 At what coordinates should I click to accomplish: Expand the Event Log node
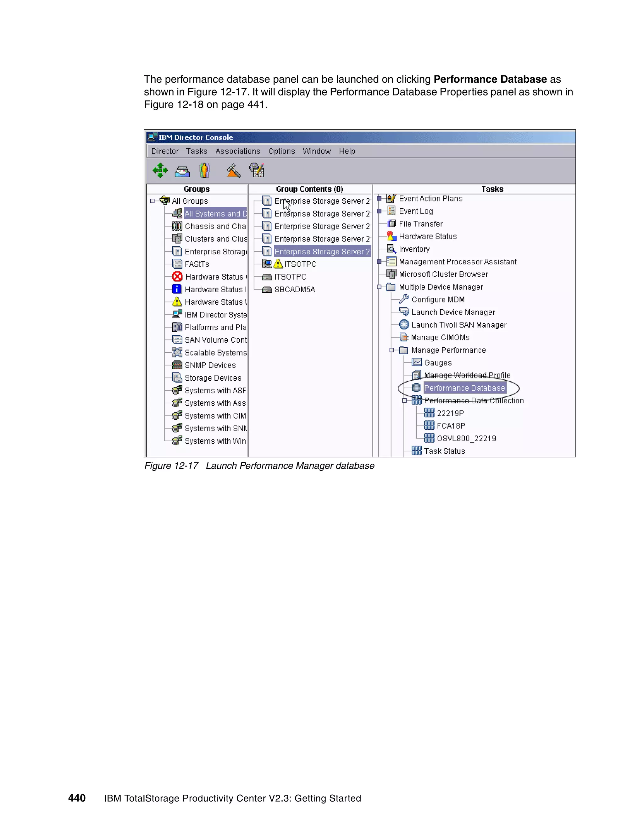coord(379,211)
